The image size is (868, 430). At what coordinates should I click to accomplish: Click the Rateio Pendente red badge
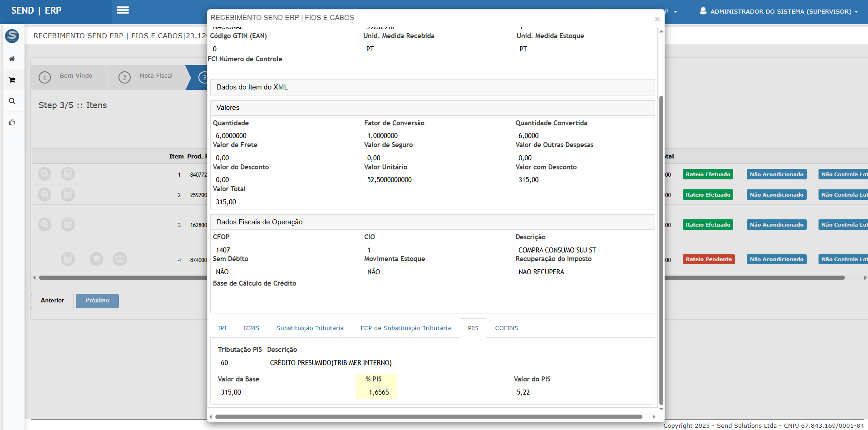[x=708, y=259]
